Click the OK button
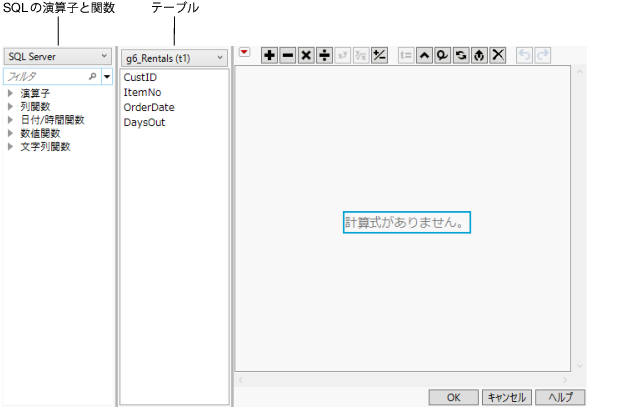 [454, 397]
